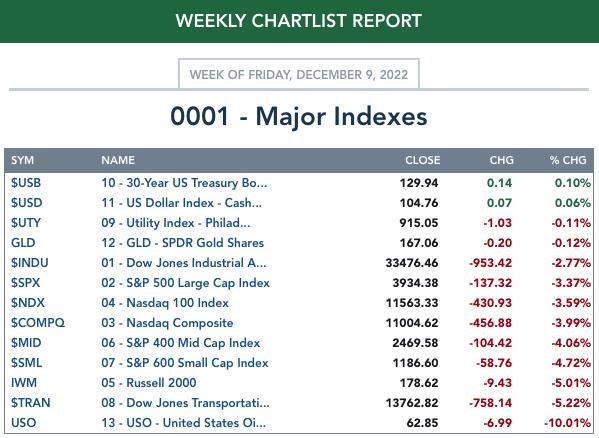The height and width of the screenshot is (438, 599).
Task: Open the $SPX symbol link
Action: coord(25,283)
